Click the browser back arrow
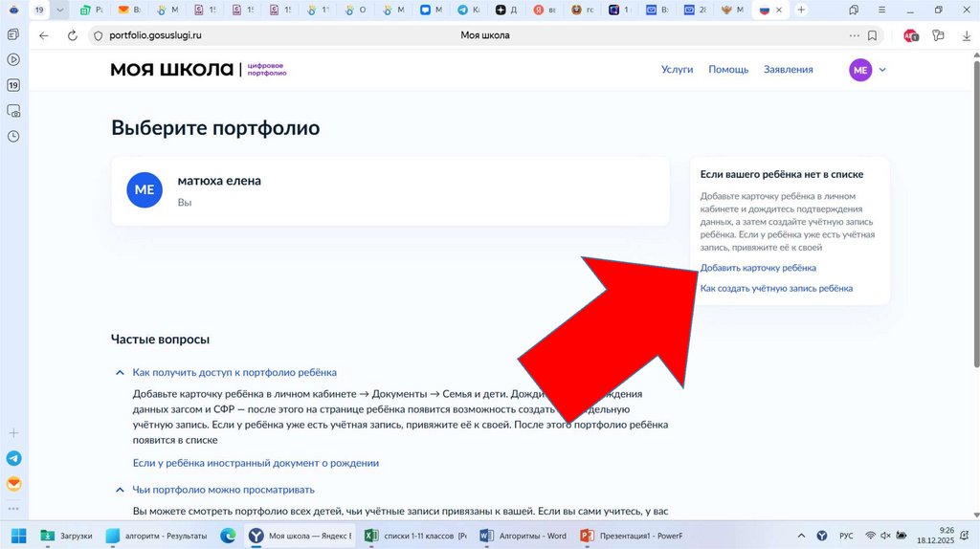The height and width of the screenshot is (549, 980). pos(44,35)
